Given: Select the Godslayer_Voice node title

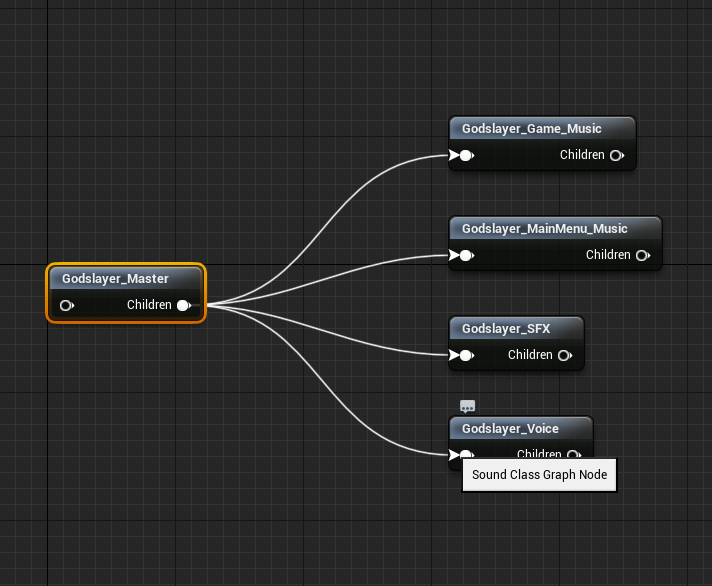Looking at the screenshot, I should [x=510, y=428].
